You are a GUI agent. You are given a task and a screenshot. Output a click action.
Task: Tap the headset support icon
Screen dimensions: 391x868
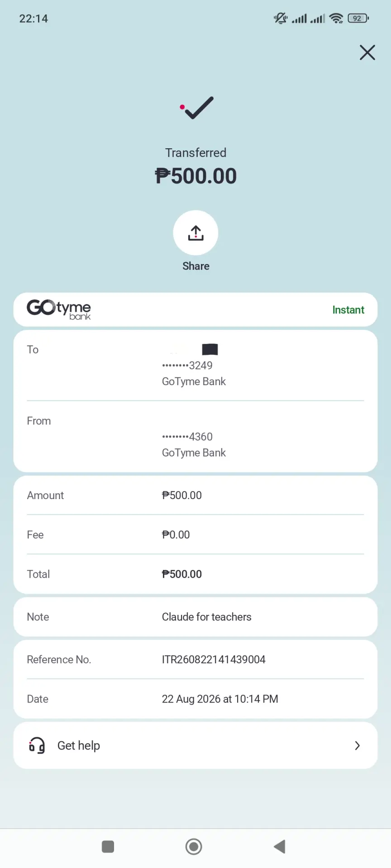pos(37,745)
